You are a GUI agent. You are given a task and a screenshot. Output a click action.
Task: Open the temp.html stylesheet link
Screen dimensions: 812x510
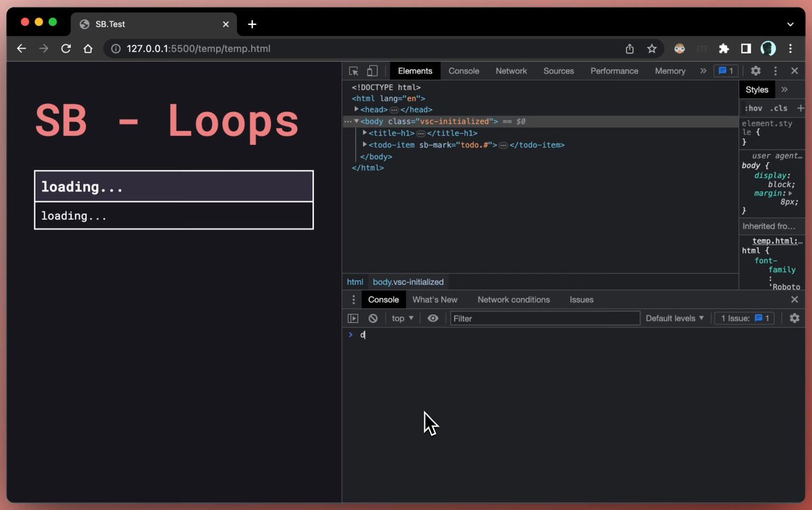[x=777, y=241]
